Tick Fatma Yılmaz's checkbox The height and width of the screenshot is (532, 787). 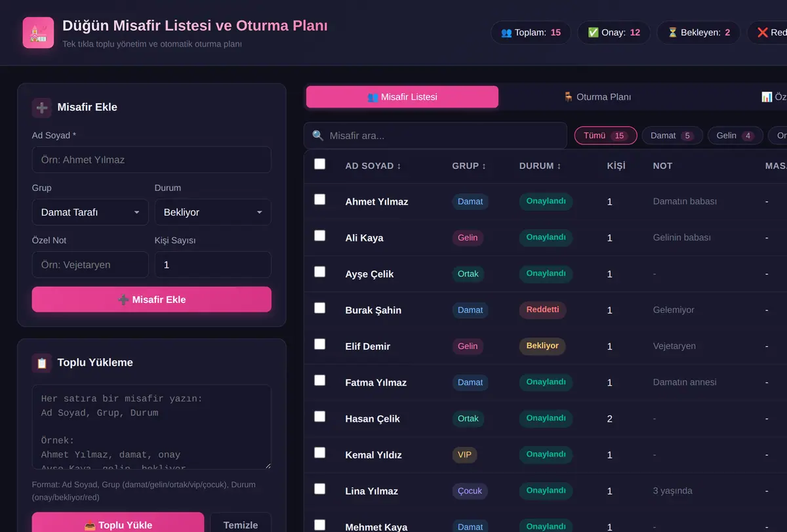tap(319, 380)
